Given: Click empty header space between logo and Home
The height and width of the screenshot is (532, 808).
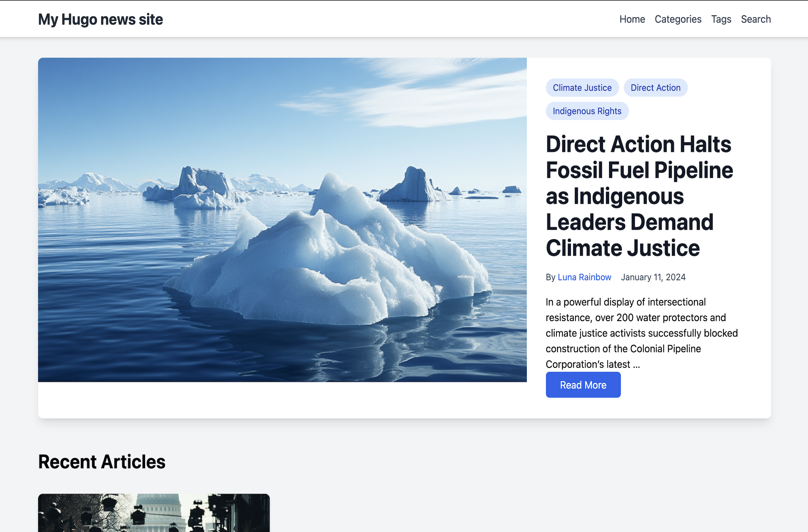Looking at the screenshot, I should 391,19.
